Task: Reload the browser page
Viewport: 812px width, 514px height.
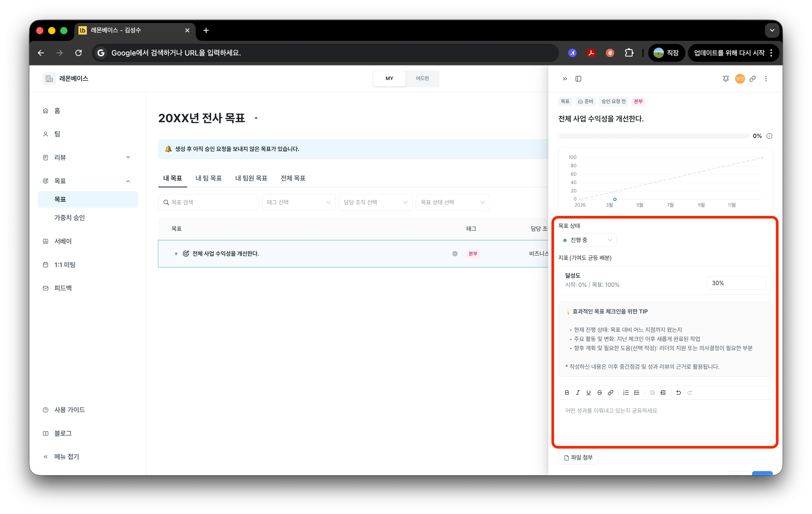Action: pyautogui.click(x=78, y=53)
